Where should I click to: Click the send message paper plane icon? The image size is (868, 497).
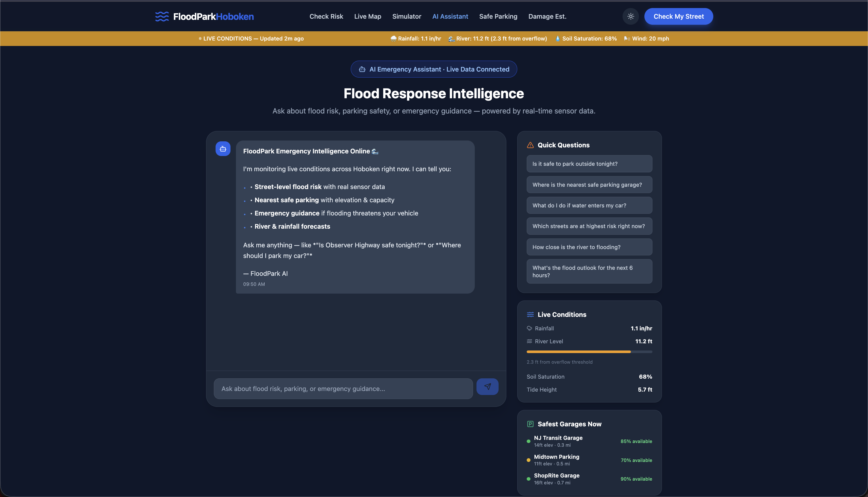click(x=487, y=387)
